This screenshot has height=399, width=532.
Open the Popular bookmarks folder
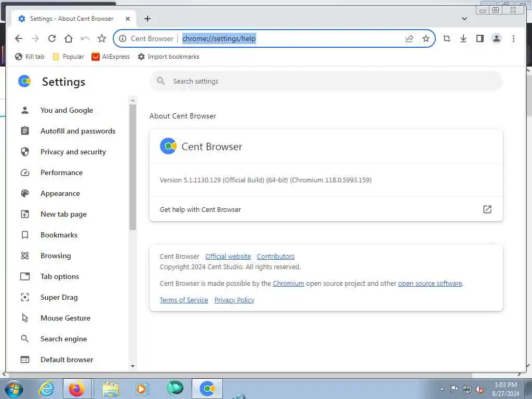click(68, 57)
